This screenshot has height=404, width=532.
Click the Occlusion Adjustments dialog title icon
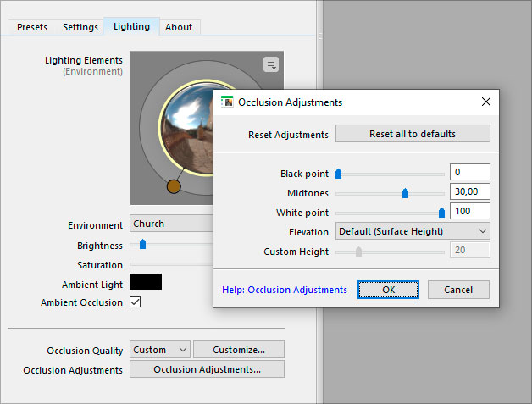click(227, 102)
